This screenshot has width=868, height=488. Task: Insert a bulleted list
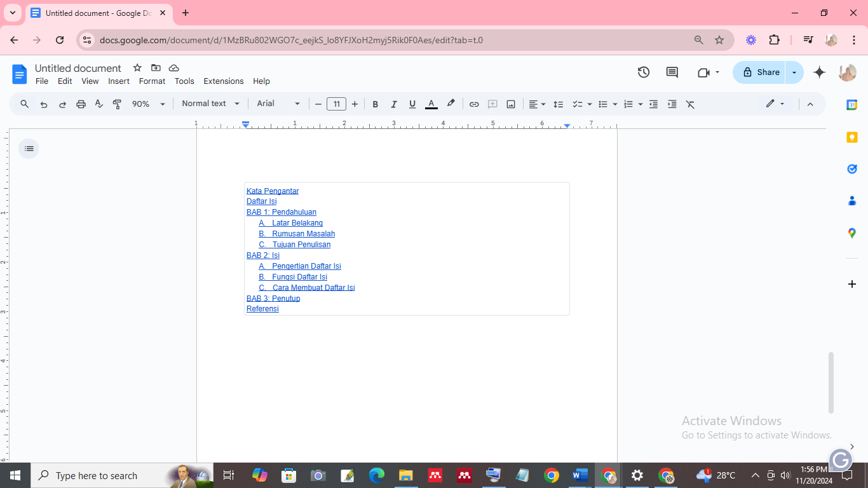point(603,104)
